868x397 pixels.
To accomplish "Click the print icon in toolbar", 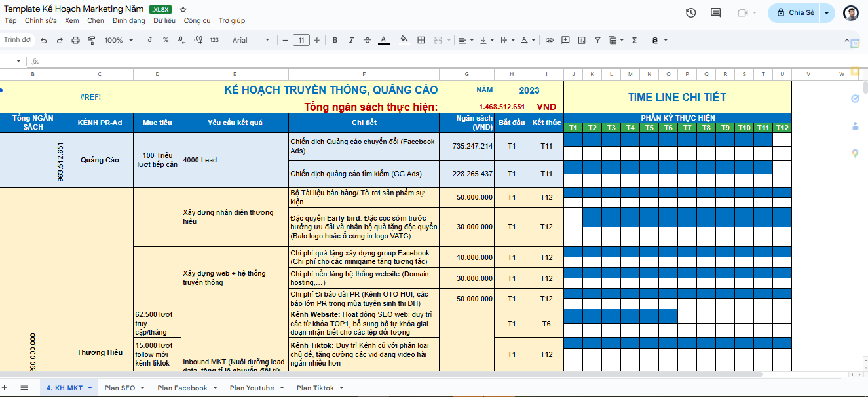I will pos(75,40).
